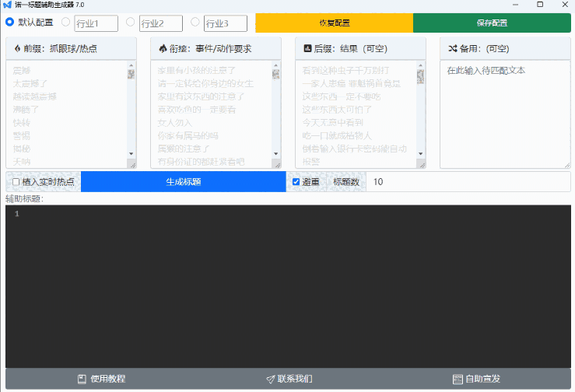
Task: Click the yellow 恢复配置 button
Action: [x=334, y=23]
